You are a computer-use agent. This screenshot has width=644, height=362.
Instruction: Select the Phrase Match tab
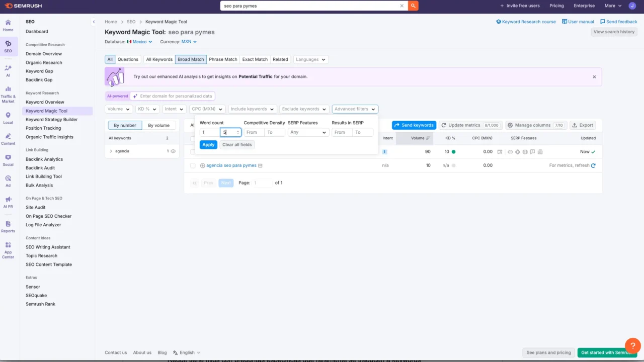(x=223, y=59)
